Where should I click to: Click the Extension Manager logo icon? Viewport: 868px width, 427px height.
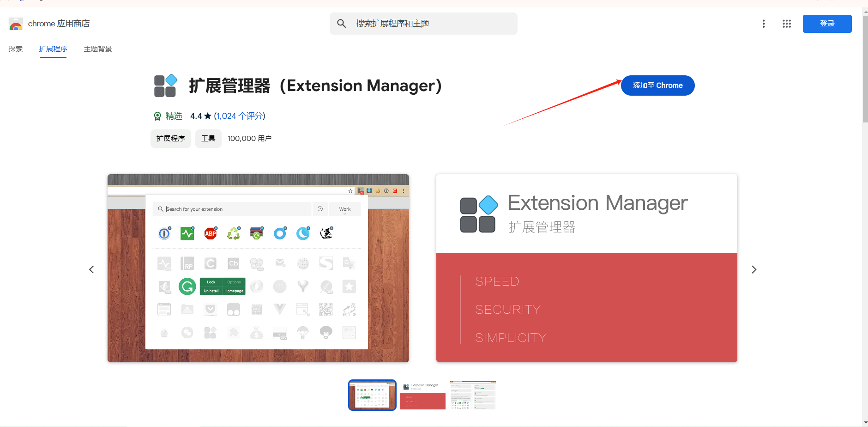click(165, 85)
